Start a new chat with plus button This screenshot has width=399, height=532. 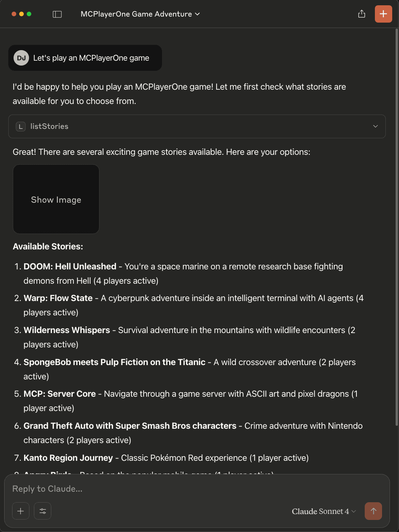(383, 14)
